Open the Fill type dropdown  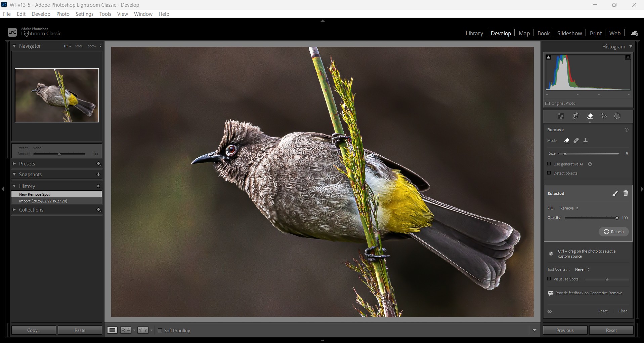pos(569,208)
